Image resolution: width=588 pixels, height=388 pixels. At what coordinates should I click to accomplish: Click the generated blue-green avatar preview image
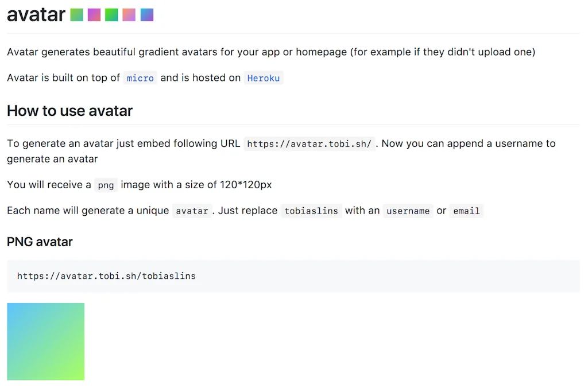[45, 342]
